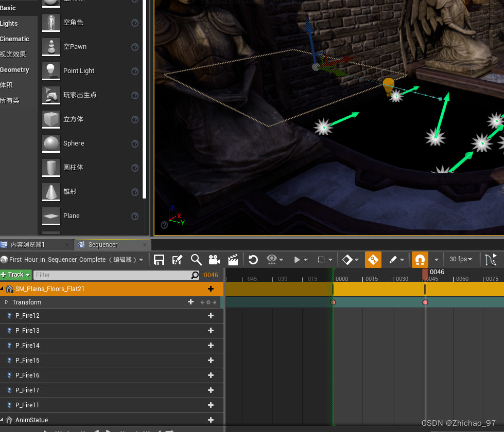
Task: Open help for the Plane item
Action: [x=135, y=216]
